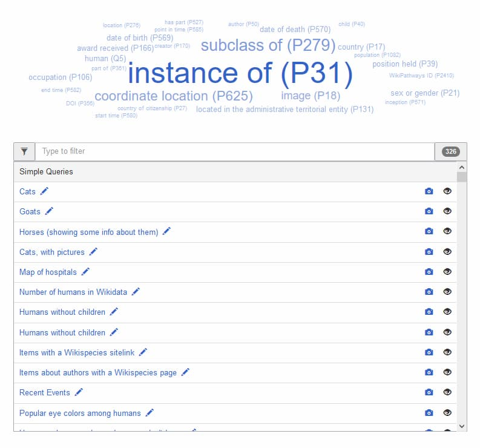Show the preview for Items with a Wikispecies sitelink

pyautogui.click(x=447, y=352)
